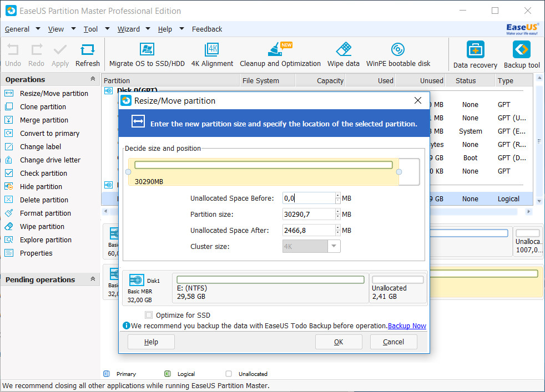Grab the left partition resize handle

(128, 172)
